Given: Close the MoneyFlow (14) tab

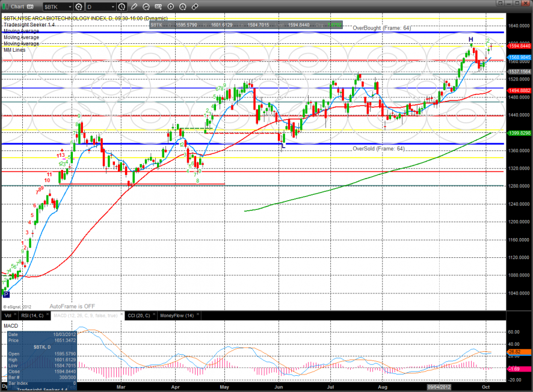Looking at the screenshot, I should click(x=198, y=314).
